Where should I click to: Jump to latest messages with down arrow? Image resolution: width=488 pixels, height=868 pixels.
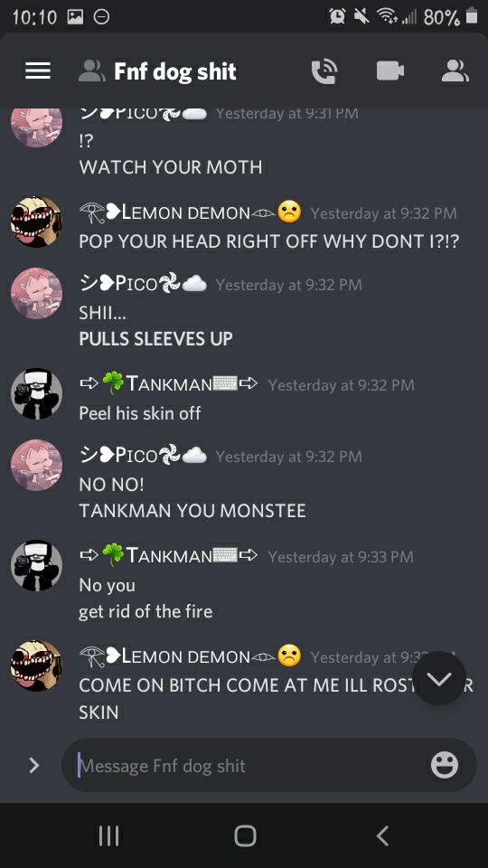click(439, 677)
